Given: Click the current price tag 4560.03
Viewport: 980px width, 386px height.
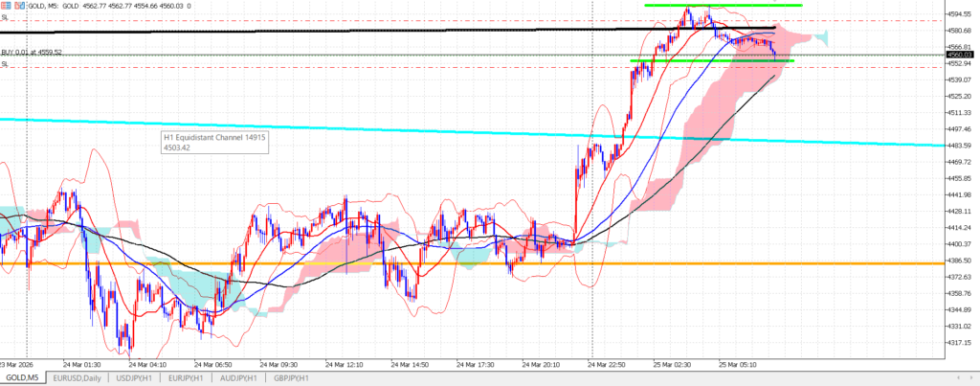Looking at the screenshot, I should click(960, 56).
